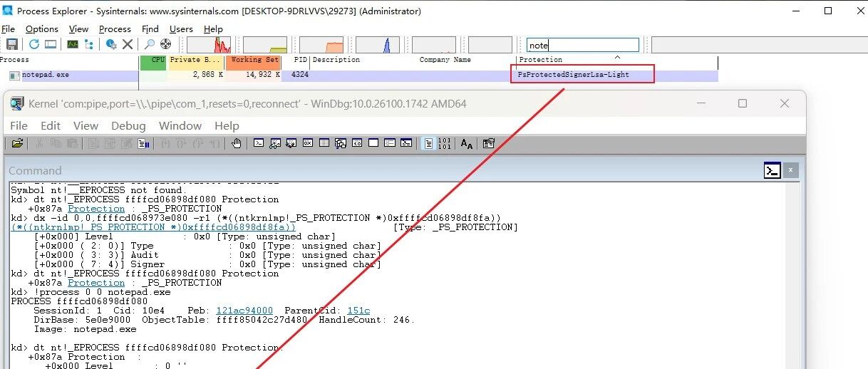The width and height of the screenshot is (868, 369).
Task: Open the Command window toolbar icon
Action: [x=259, y=143]
